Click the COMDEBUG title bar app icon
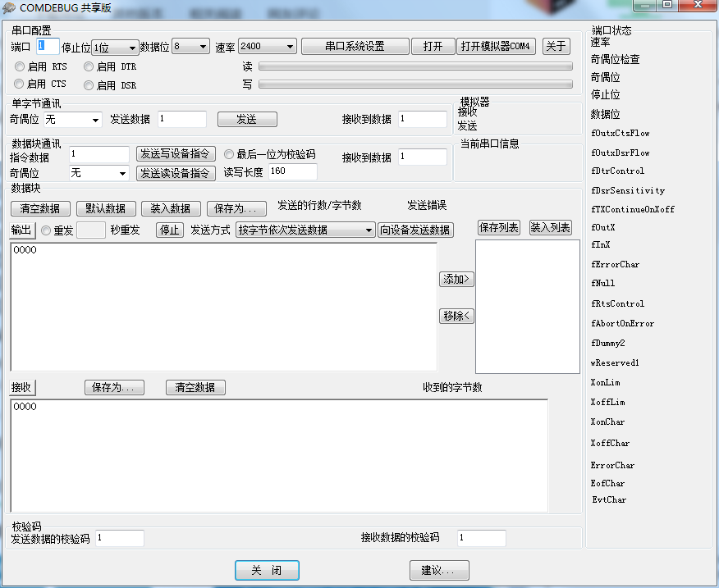Image resolution: width=719 pixels, height=588 pixels. pyautogui.click(x=9, y=7)
